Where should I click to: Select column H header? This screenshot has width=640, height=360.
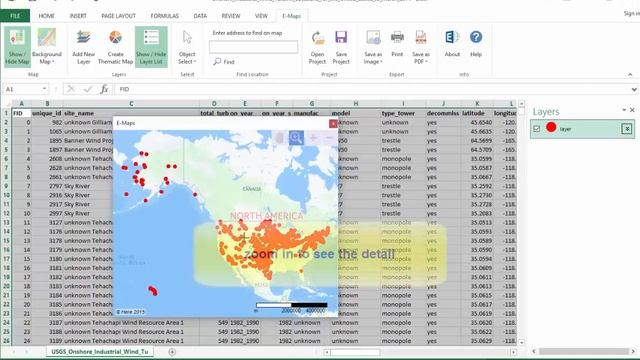click(356, 104)
